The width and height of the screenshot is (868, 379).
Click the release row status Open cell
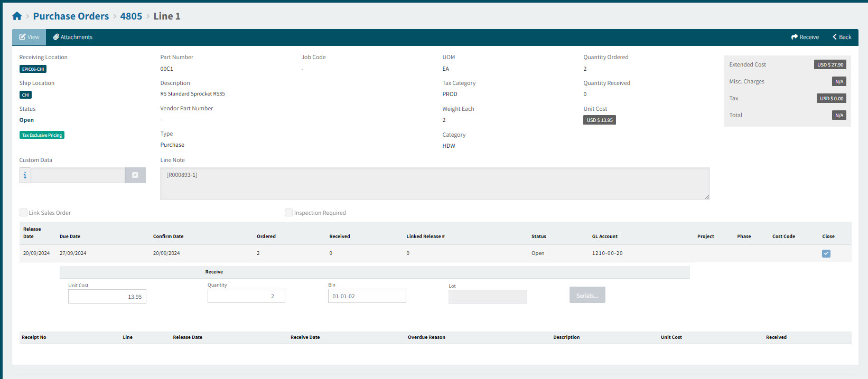538,253
